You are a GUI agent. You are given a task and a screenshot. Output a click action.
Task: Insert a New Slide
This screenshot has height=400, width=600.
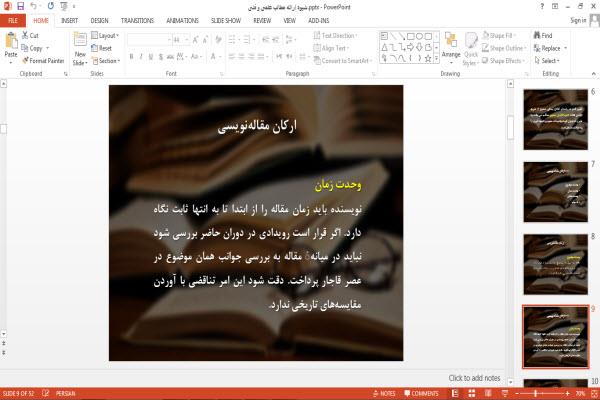80,49
